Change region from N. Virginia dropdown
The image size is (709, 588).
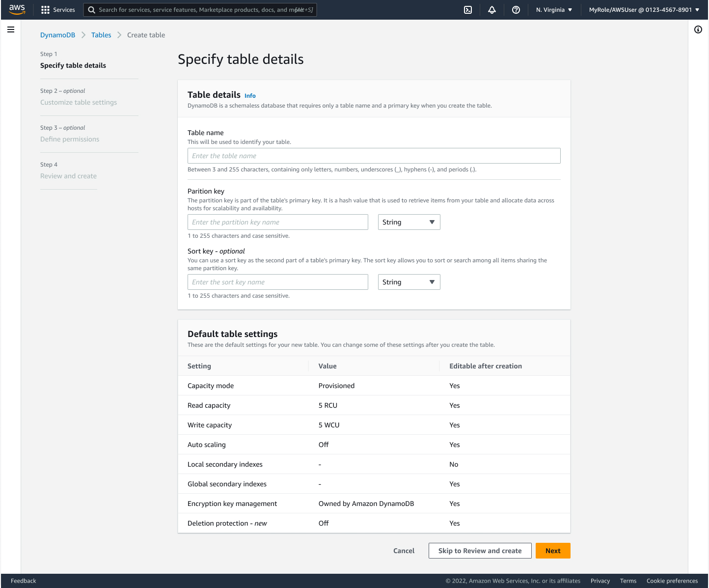[x=553, y=9]
